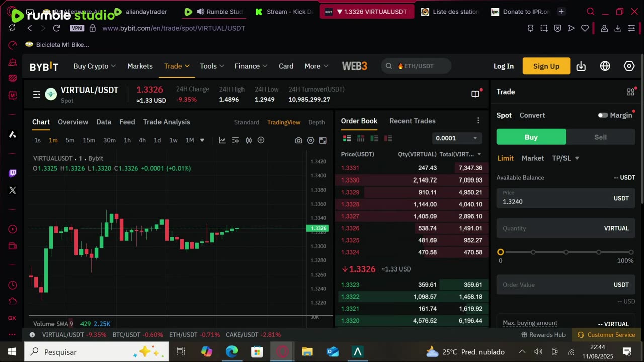Open Twitch icon in Opera sidebar
The height and width of the screenshot is (362, 644).
click(13, 173)
